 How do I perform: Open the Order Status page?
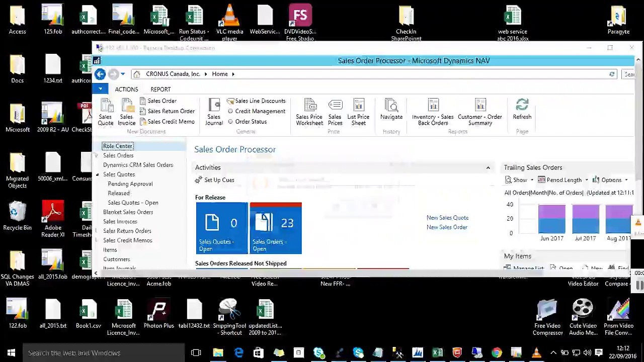point(247,122)
